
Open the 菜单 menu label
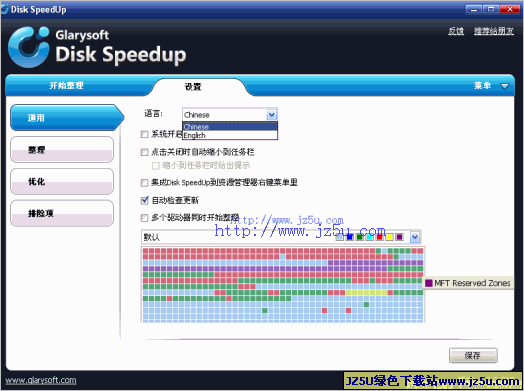[482, 86]
